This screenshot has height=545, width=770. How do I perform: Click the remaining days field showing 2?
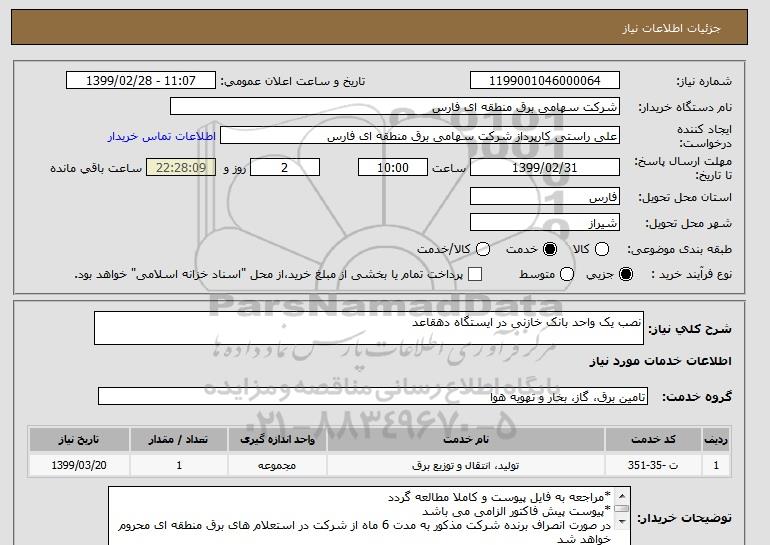coord(285,167)
